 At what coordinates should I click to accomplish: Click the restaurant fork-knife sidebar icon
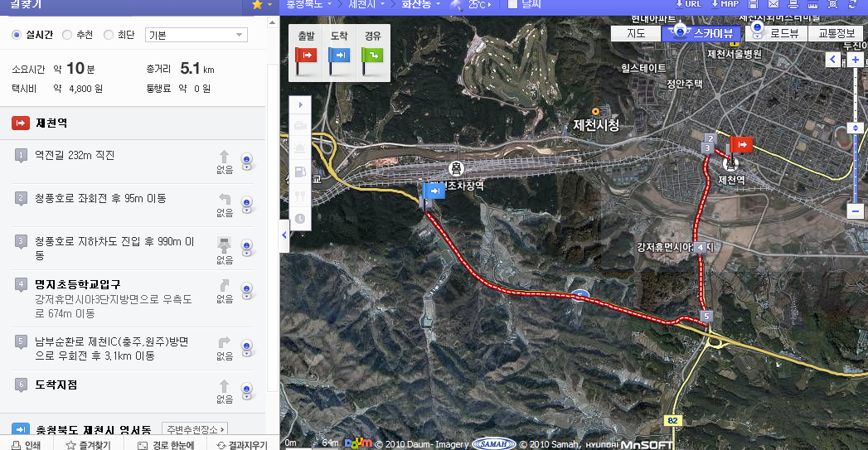[300, 196]
